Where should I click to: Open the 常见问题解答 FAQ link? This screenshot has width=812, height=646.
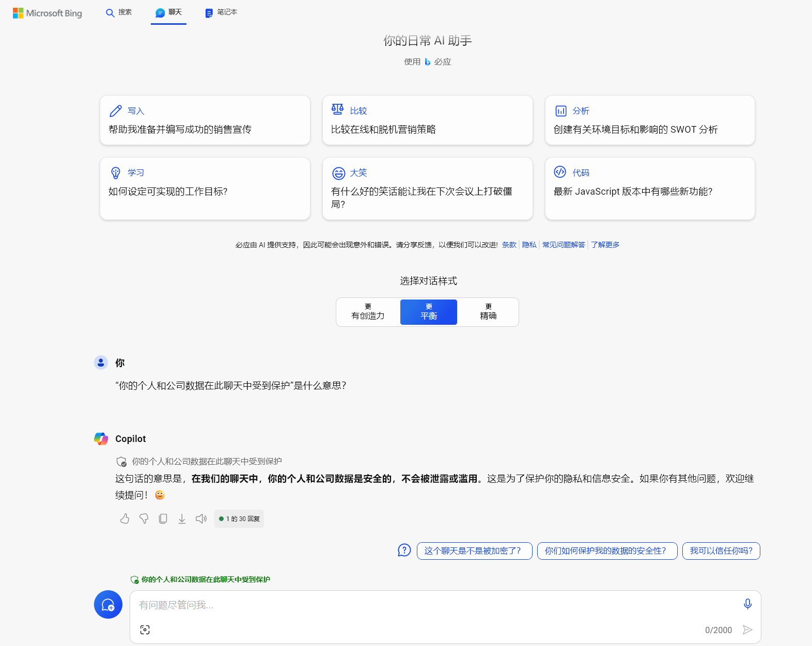(x=564, y=245)
